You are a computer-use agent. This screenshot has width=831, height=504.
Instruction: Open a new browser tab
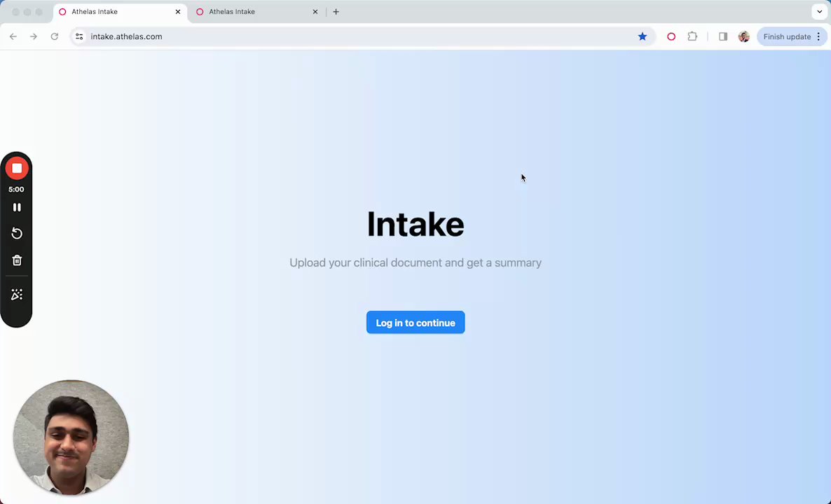click(x=336, y=12)
